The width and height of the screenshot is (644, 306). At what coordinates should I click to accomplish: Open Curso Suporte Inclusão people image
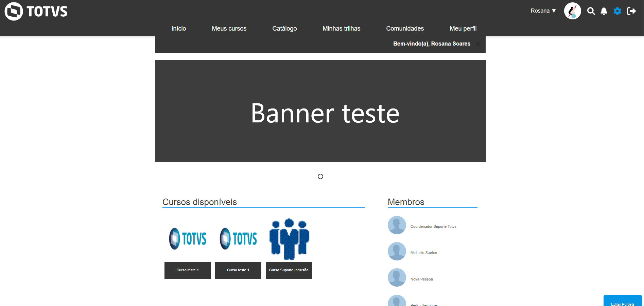coord(289,239)
